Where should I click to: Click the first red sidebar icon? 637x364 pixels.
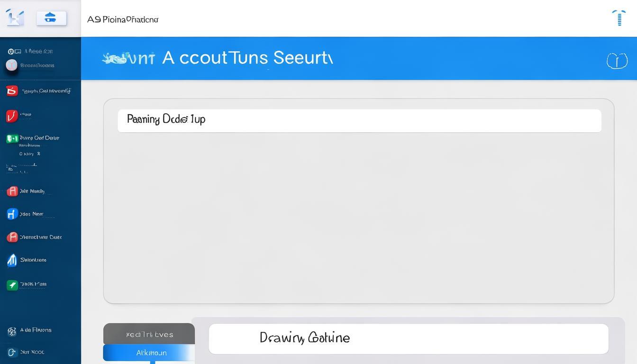point(12,91)
